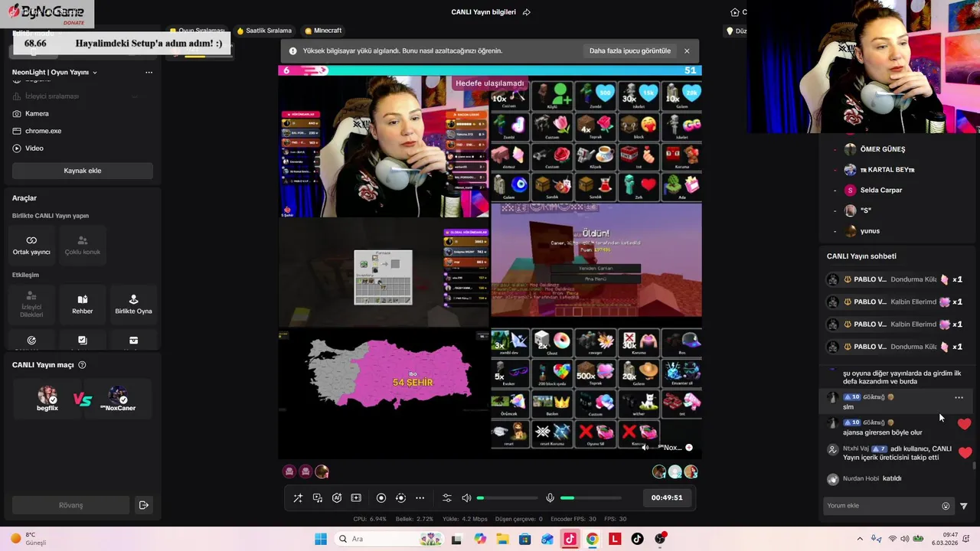980x551 pixels.
Task: Open the effects magic wand tool
Action: point(298,497)
